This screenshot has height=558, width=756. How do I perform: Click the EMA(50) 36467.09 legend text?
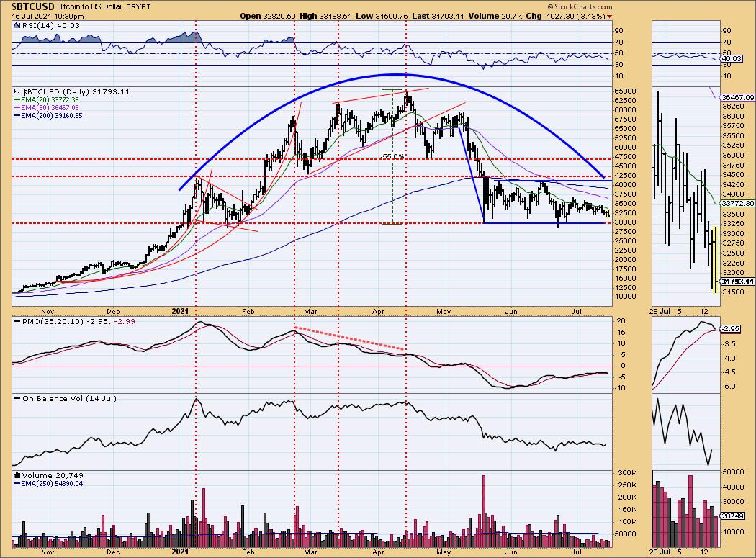coord(50,107)
